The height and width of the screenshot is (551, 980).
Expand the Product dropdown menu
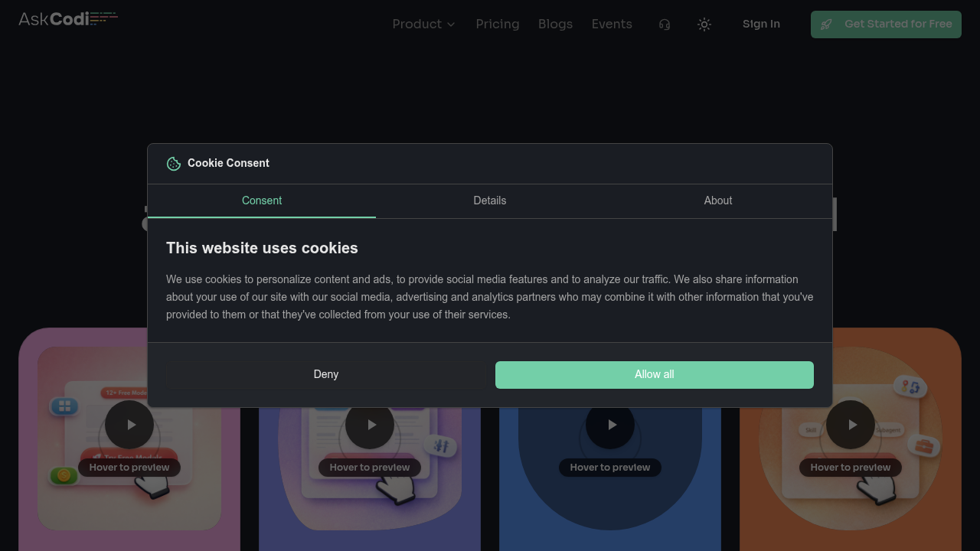point(423,24)
